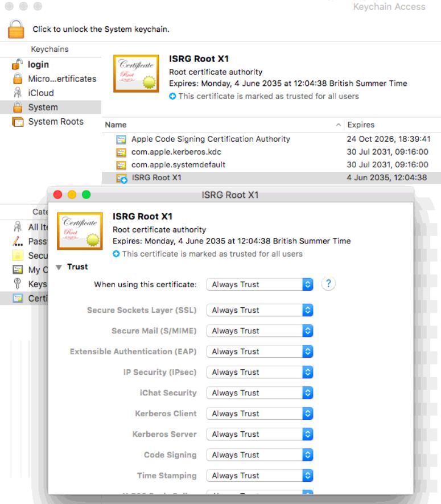The image size is (441, 504).
Task: Click the All Items category icon
Action: 18,226
